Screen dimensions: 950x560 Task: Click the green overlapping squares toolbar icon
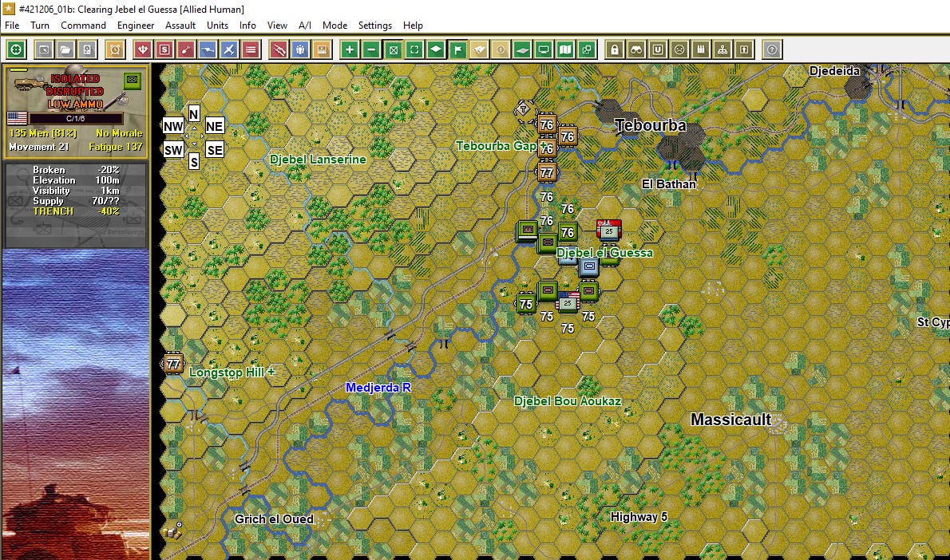click(x=587, y=49)
